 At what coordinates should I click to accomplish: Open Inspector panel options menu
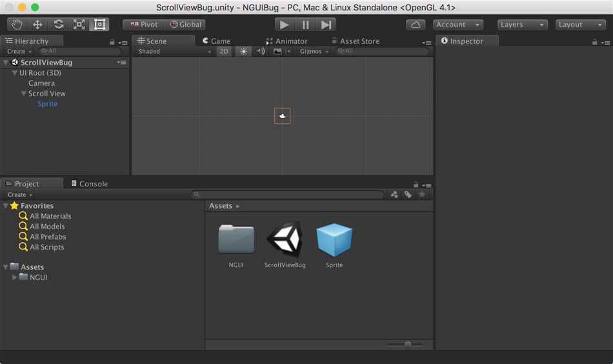click(605, 43)
